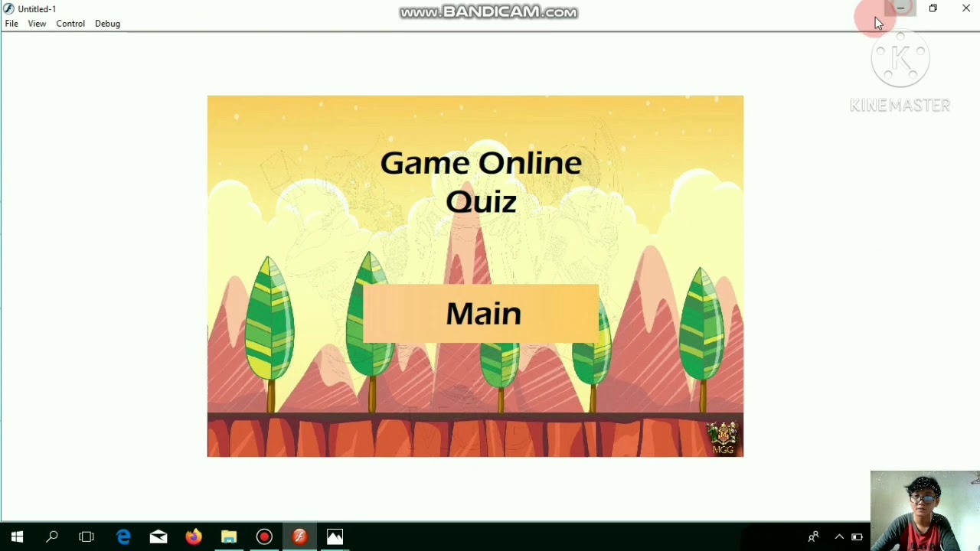Click the MGG logo in the game corner
980x551 pixels.
pos(723,438)
